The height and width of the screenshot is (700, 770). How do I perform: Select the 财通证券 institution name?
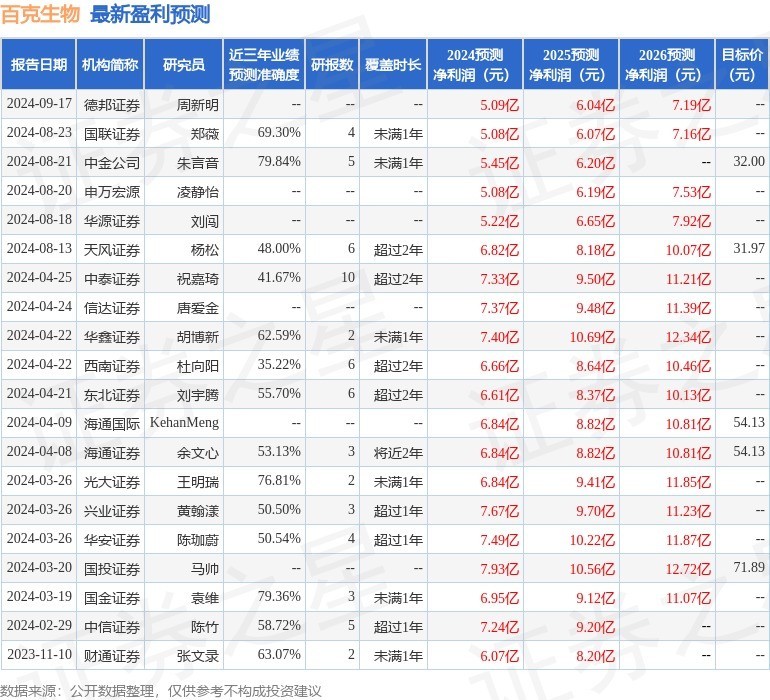[x=112, y=655]
